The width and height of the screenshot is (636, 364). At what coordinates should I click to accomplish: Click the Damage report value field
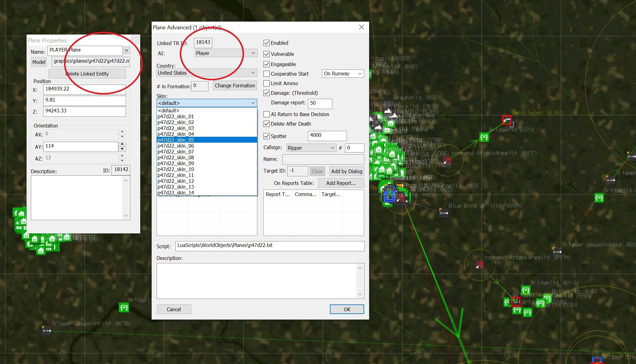(320, 103)
